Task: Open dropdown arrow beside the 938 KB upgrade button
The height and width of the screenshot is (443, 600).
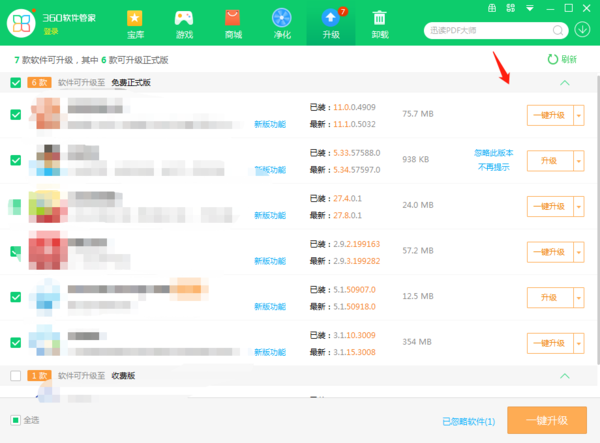Action: 578,161
